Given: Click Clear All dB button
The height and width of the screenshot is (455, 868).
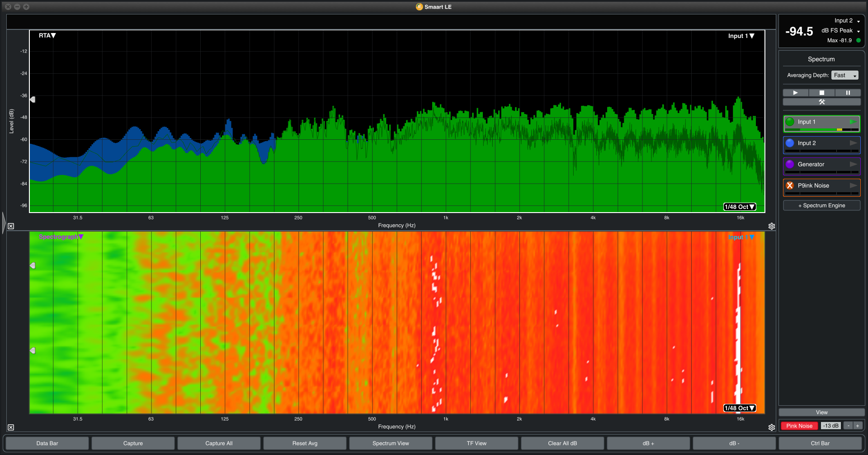Looking at the screenshot, I should pos(562,443).
